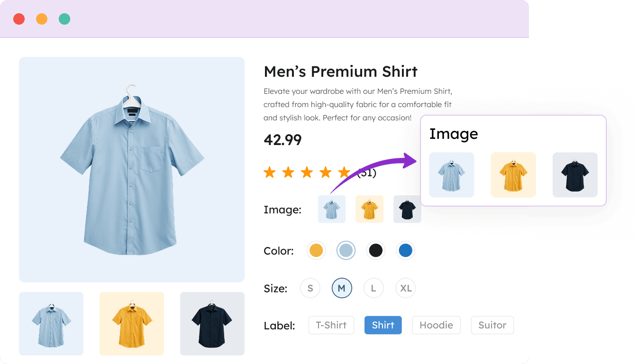Click the review count link (51)
This screenshot has height=364, width=638.
pos(367,173)
